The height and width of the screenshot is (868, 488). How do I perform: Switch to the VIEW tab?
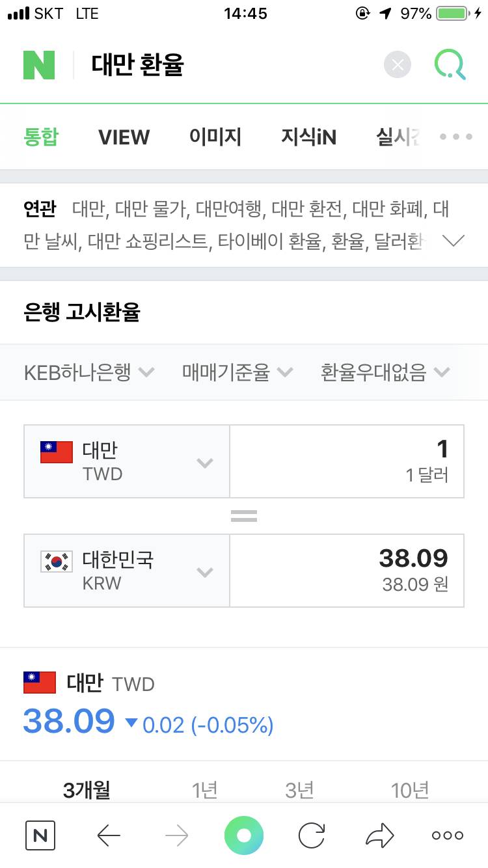tap(124, 137)
